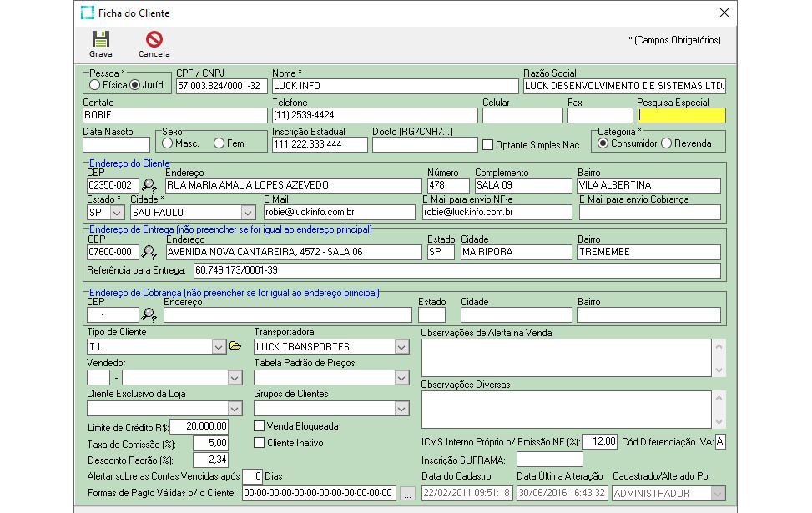Open folder icon beside Tipo de Cliente
812x513 pixels.
(235, 346)
